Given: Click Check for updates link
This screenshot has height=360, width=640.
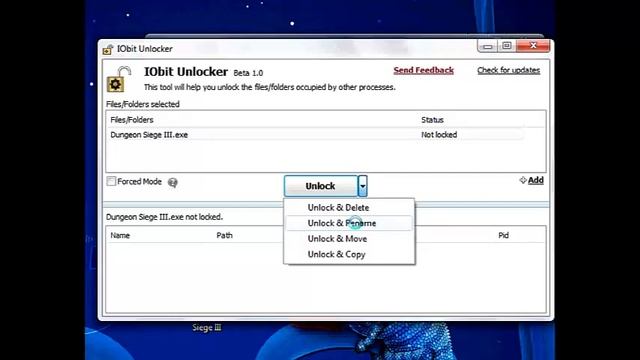Looking at the screenshot, I should [509, 70].
